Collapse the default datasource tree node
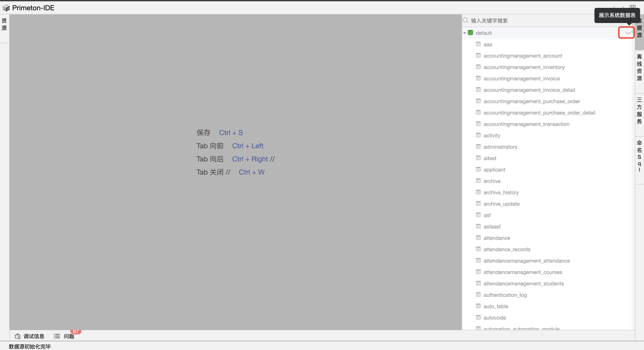 click(464, 33)
